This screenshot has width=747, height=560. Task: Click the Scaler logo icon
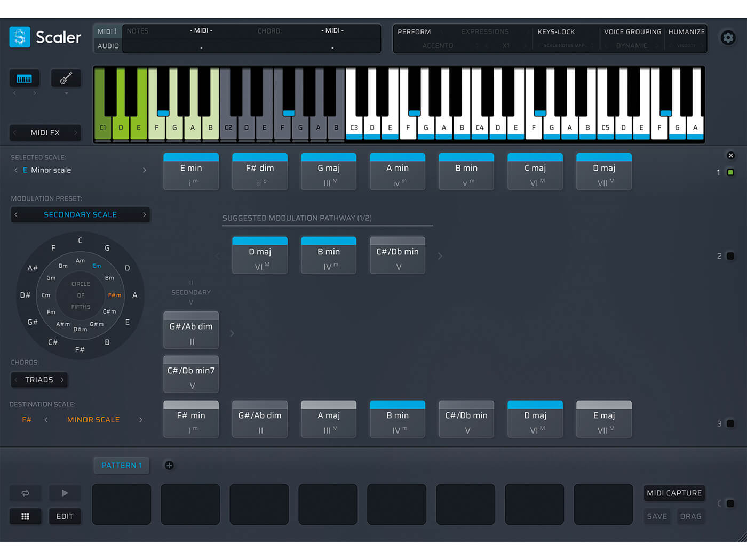(x=20, y=37)
